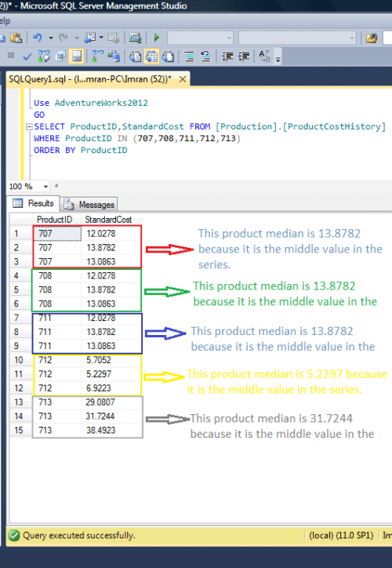Click StandardCost cell 29.0807
Image resolution: width=392 pixels, height=568 pixels.
pyautogui.click(x=111, y=402)
